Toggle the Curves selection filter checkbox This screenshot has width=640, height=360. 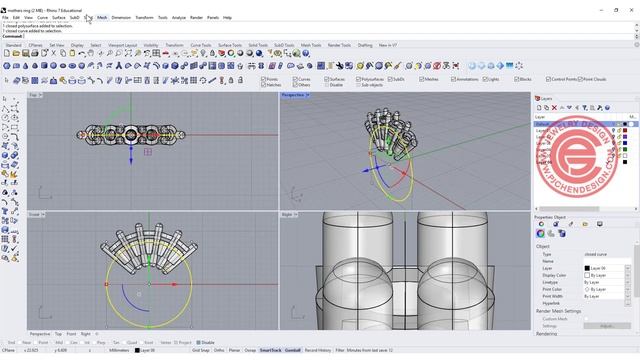(x=295, y=79)
